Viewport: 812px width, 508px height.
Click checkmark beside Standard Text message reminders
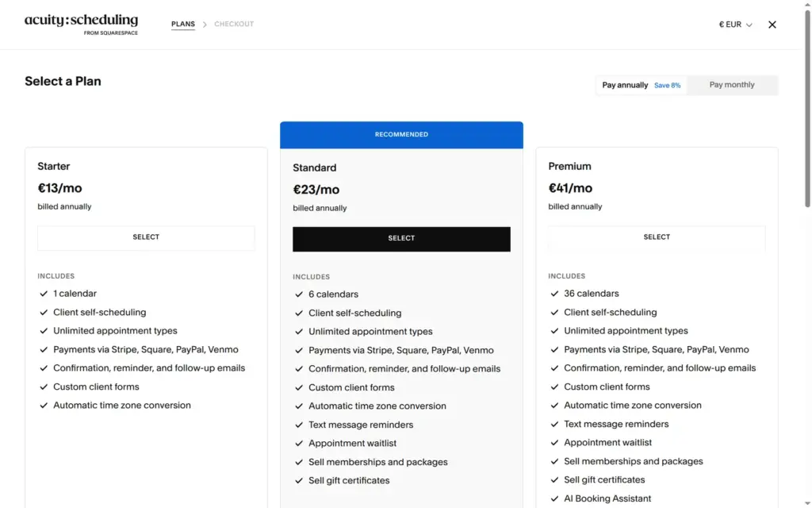click(299, 425)
